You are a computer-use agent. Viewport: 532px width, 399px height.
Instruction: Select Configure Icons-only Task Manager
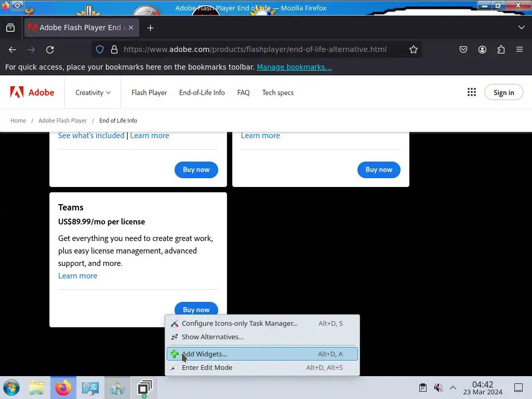[262, 323]
